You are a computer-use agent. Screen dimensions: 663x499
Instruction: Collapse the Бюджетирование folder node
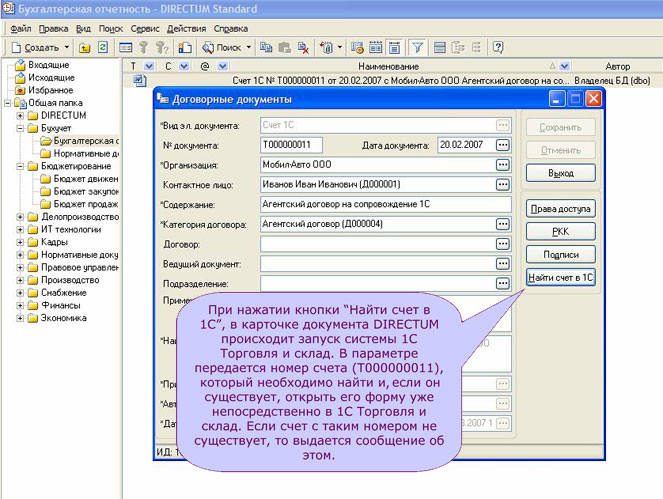click(20, 166)
